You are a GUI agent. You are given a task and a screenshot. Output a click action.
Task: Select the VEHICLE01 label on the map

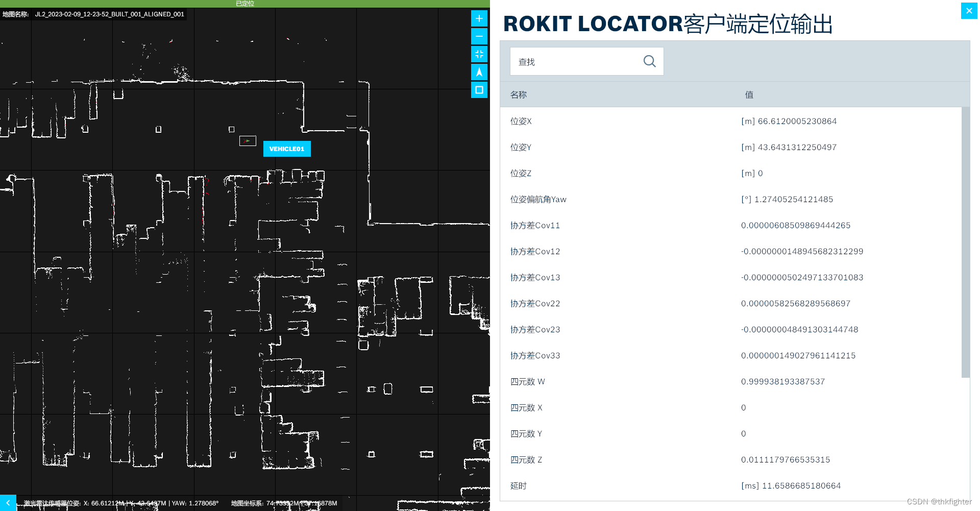(287, 149)
